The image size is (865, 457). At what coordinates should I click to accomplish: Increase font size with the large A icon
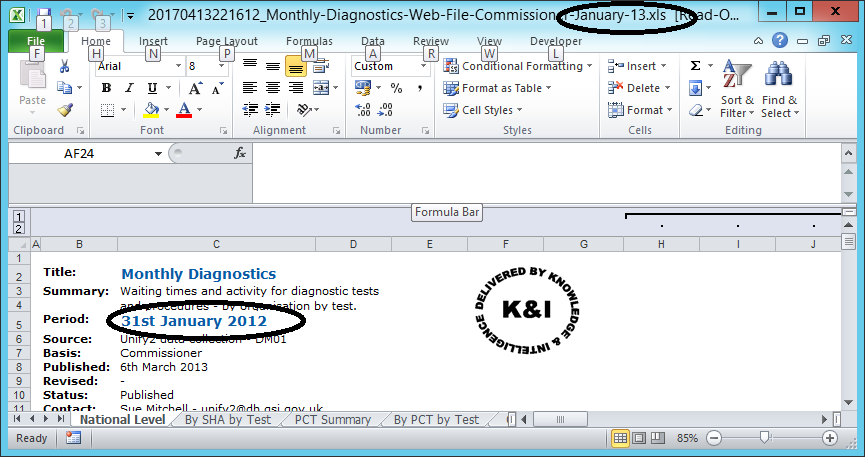195,88
